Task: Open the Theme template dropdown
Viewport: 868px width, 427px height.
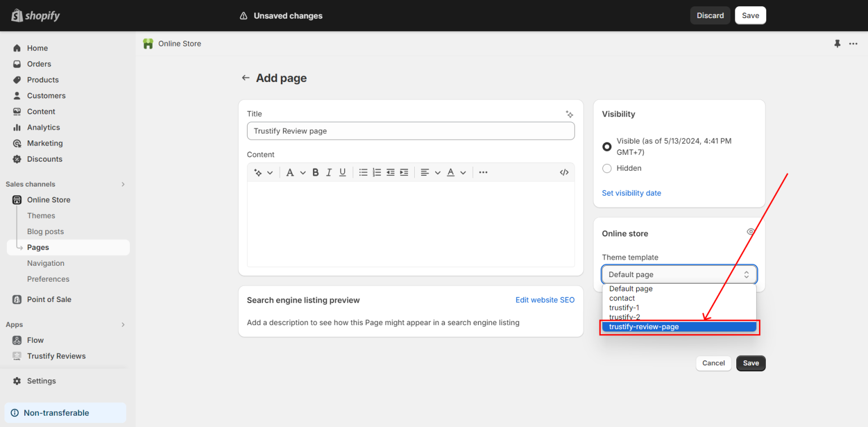Action: (x=679, y=274)
